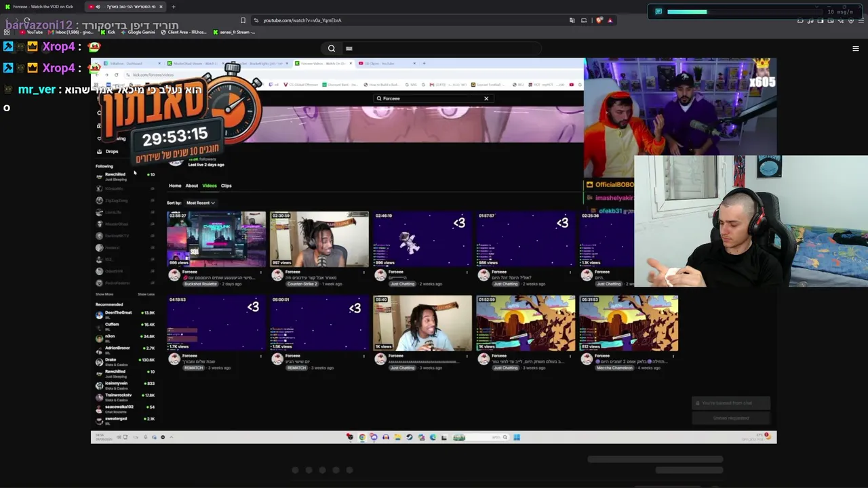Click the Windows Start icon in the shared-screen taskbar
Image resolution: width=868 pixels, height=488 pixels.
tap(517, 437)
